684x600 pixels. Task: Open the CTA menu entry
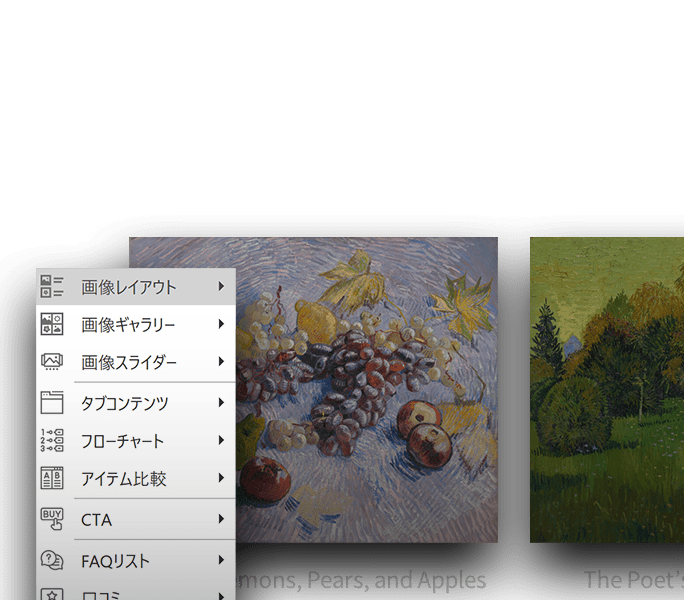(136, 519)
